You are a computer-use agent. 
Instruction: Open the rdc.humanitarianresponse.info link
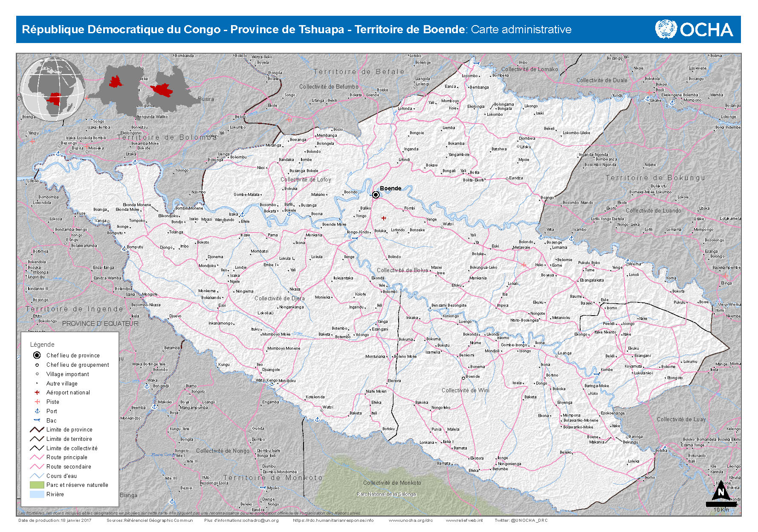coord(333,520)
